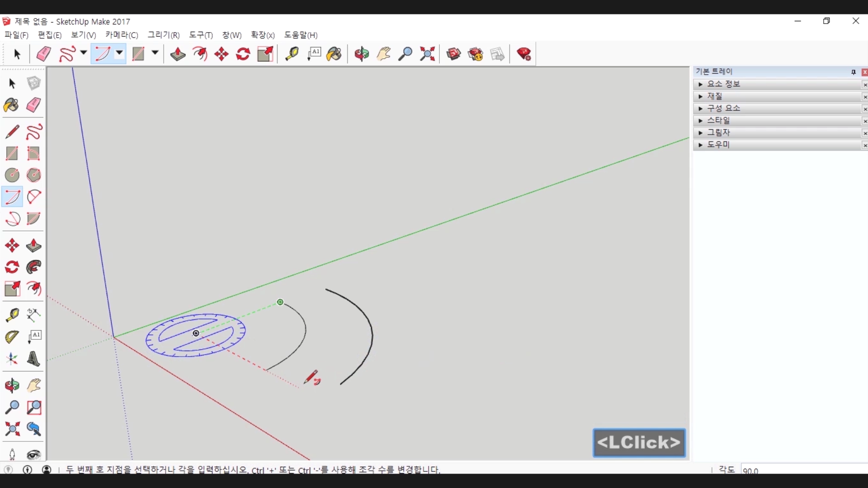Select the Orbit tool in the top toolbar

(x=362, y=54)
